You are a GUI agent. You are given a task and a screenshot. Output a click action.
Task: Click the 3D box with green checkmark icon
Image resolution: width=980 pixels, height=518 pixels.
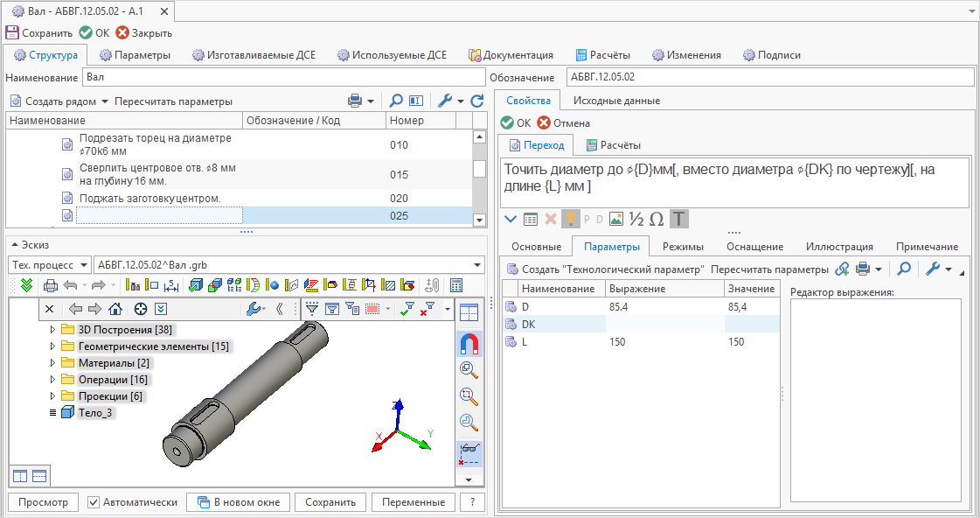pyautogui.click(x=196, y=285)
